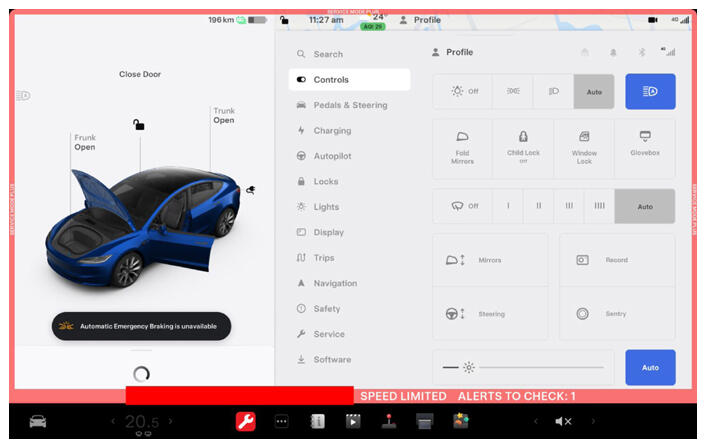The width and height of the screenshot is (706, 448).
Task: Open the Toybox app icon
Action: 461,421
